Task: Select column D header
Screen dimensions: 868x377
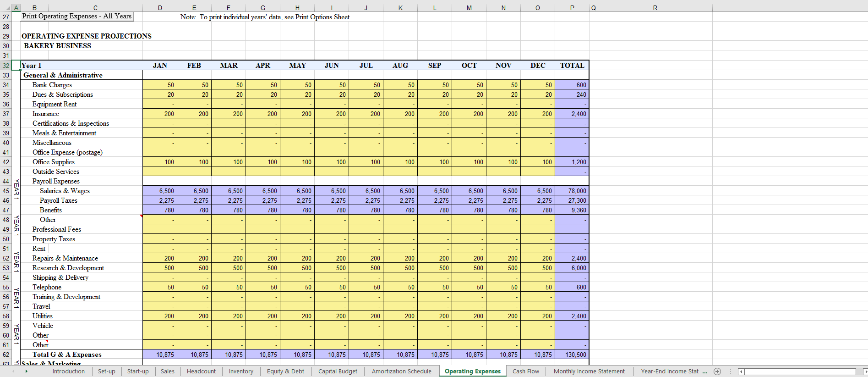Action: (160, 8)
